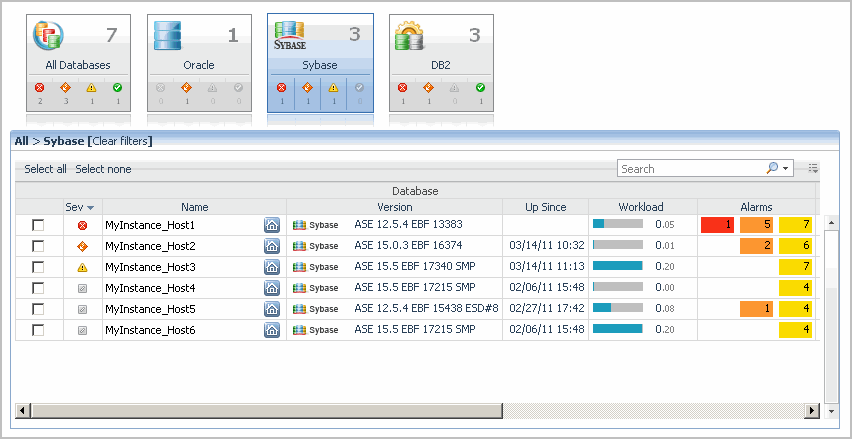Image resolution: width=852 pixels, height=439 pixels.
Task: Go to All in the breadcrumb
Action: point(21,141)
